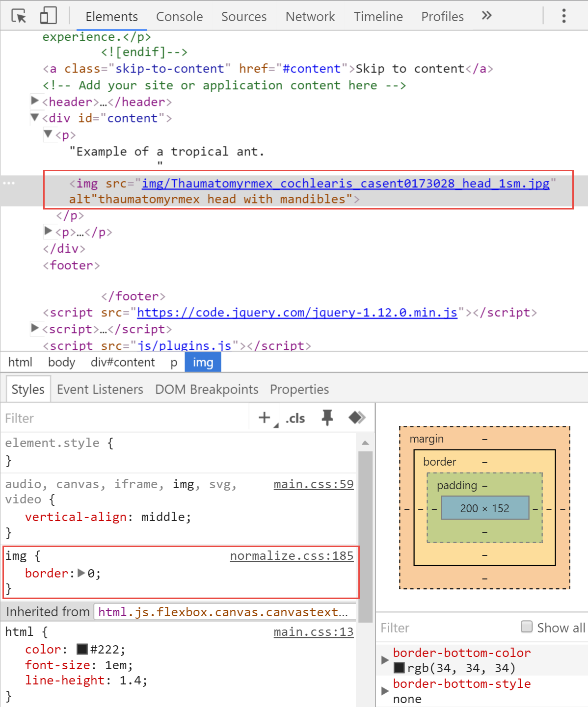The height and width of the screenshot is (707, 588).
Task: Select p in the breadcrumb trail
Action: tap(174, 363)
